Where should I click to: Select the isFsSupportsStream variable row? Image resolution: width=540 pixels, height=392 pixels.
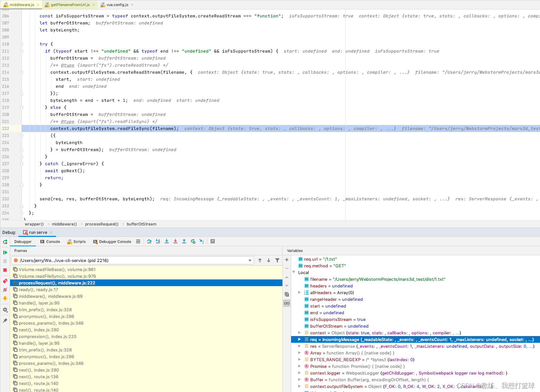pyautogui.click(x=416, y=319)
